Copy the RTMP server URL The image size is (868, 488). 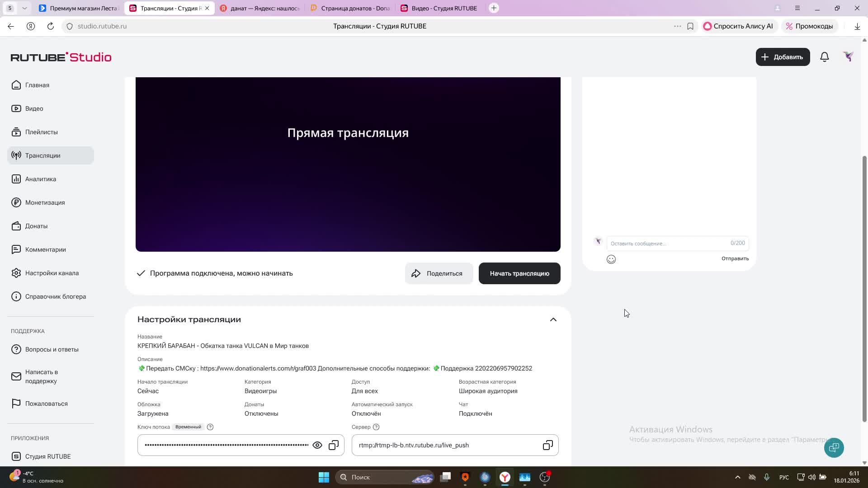[x=547, y=445]
